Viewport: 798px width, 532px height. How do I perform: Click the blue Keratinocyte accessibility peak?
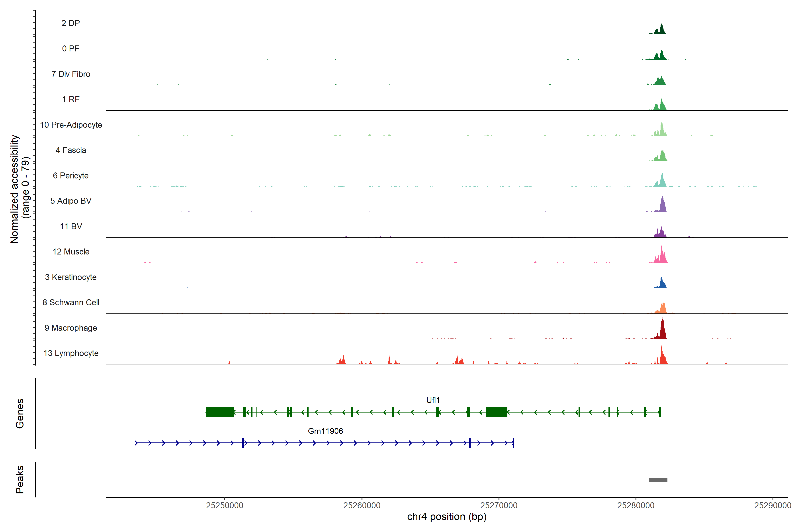point(661,284)
